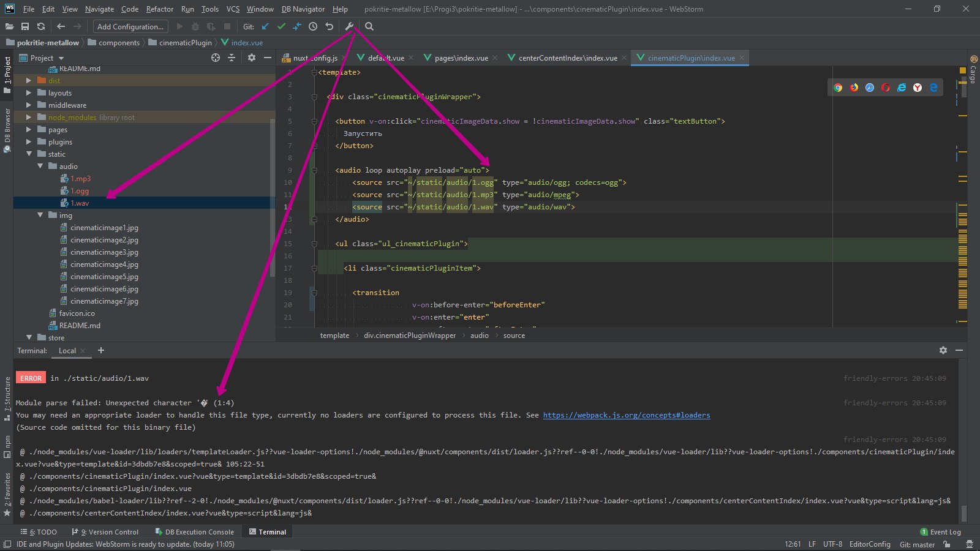Viewport: 980px width, 551px height.
Task: Click div.cinematicPluginWrapper editor breadcrumb
Action: 410,335
